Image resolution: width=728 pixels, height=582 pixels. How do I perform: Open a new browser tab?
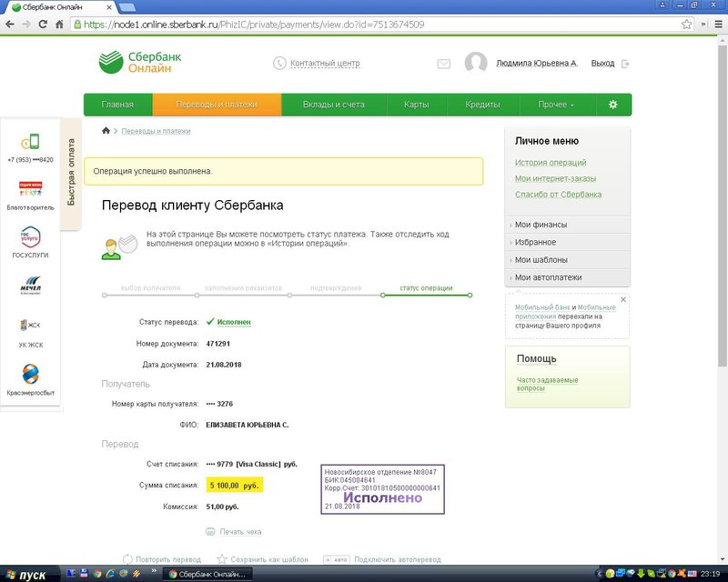(x=127, y=7)
